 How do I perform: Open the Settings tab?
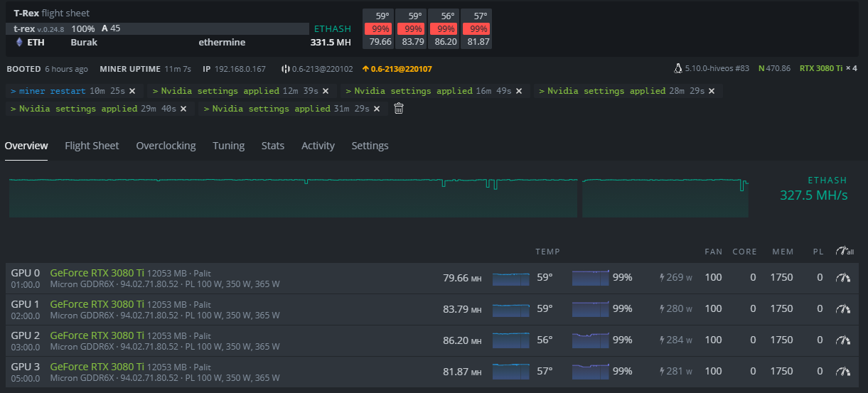pos(370,146)
